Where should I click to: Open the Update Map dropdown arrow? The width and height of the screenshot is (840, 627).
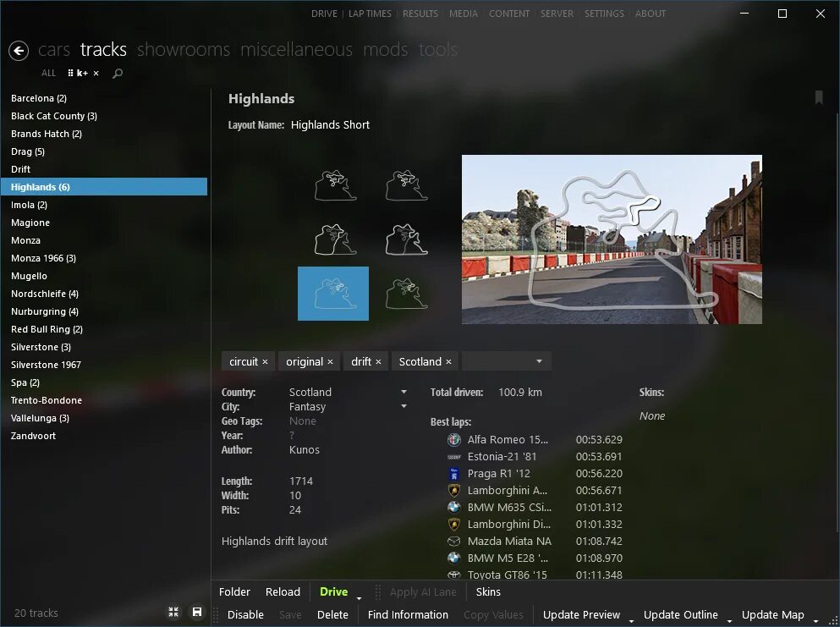815,620
